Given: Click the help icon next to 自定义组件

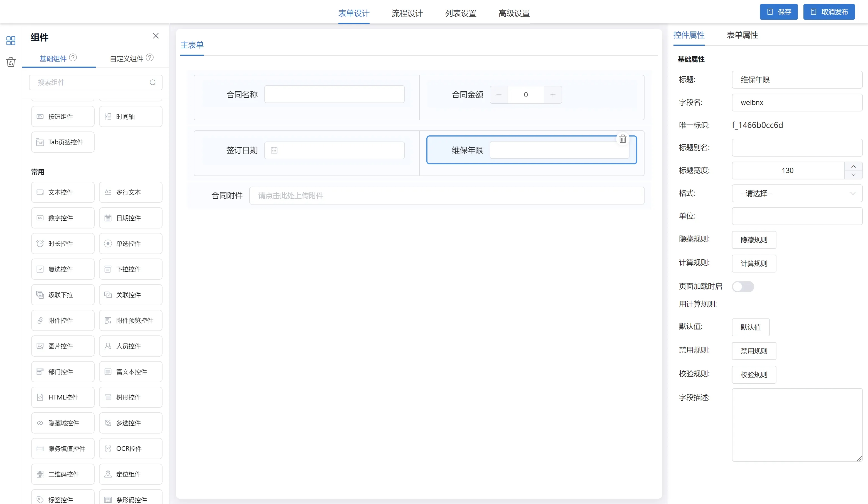Looking at the screenshot, I should [150, 58].
